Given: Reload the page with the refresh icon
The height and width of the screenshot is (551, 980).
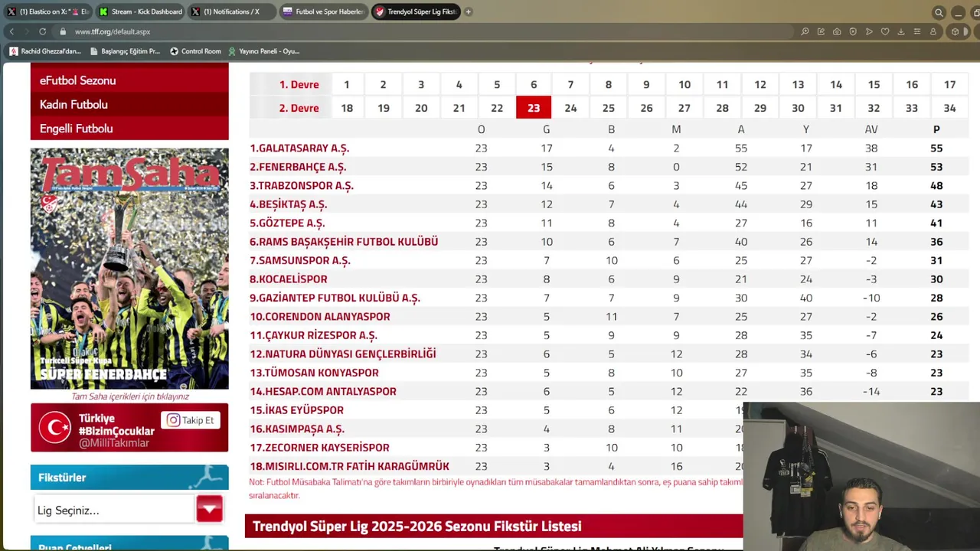Looking at the screenshot, I should click(x=42, y=31).
